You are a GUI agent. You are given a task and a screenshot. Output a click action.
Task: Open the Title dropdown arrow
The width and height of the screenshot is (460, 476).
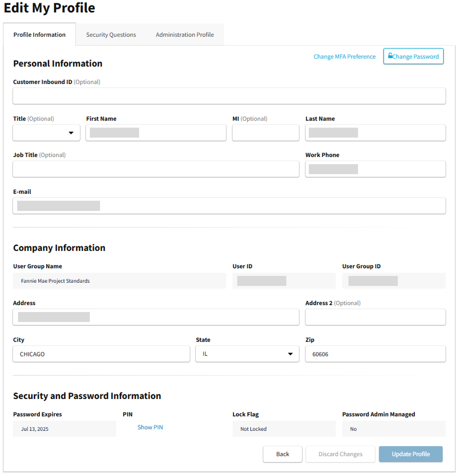[x=71, y=133]
